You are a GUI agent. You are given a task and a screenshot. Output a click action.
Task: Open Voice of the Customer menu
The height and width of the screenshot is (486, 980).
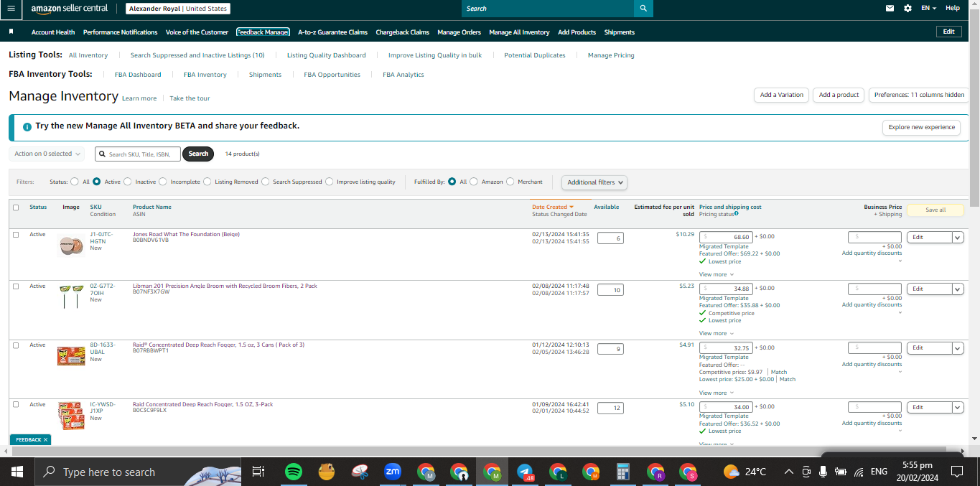click(197, 32)
